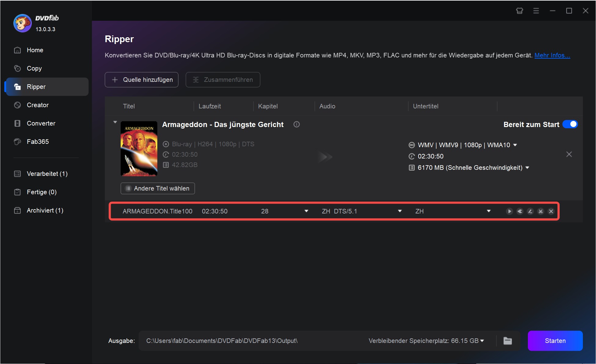The width and height of the screenshot is (596, 364).
Task: Open the Mehr Infos... link
Action: point(552,55)
